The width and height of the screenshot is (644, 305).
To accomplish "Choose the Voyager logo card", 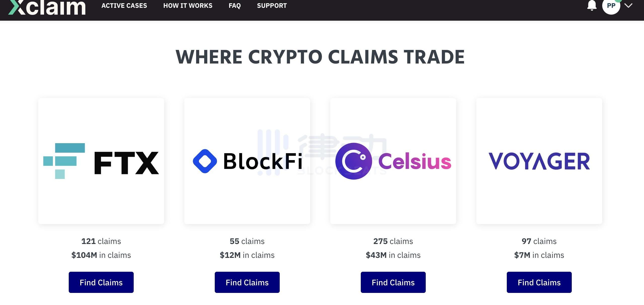I will 539,161.
